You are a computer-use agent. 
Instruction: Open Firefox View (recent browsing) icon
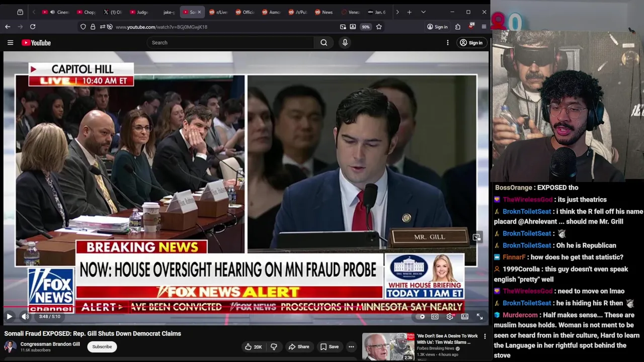click(x=20, y=12)
